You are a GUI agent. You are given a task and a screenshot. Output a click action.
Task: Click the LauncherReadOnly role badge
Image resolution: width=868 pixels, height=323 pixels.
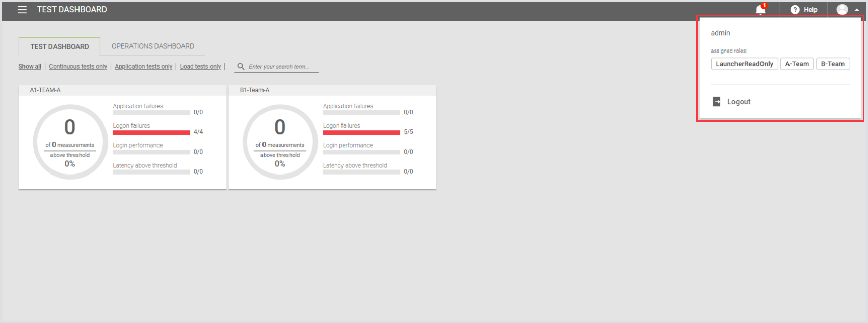click(x=744, y=64)
